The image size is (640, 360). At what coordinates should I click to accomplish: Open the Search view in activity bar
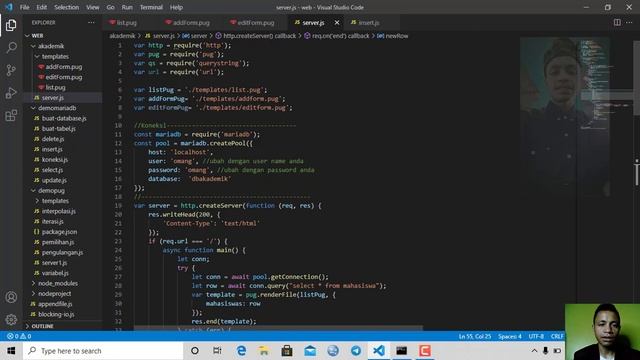[11, 48]
